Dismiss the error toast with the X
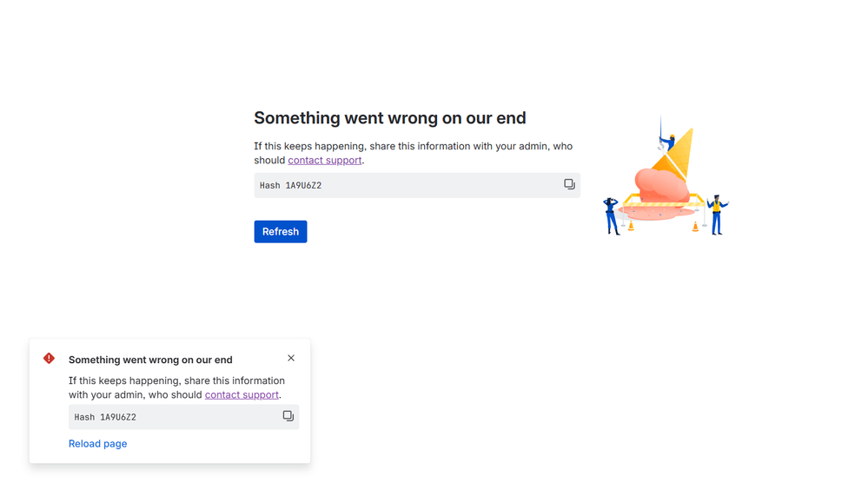868x483 pixels. coord(291,358)
